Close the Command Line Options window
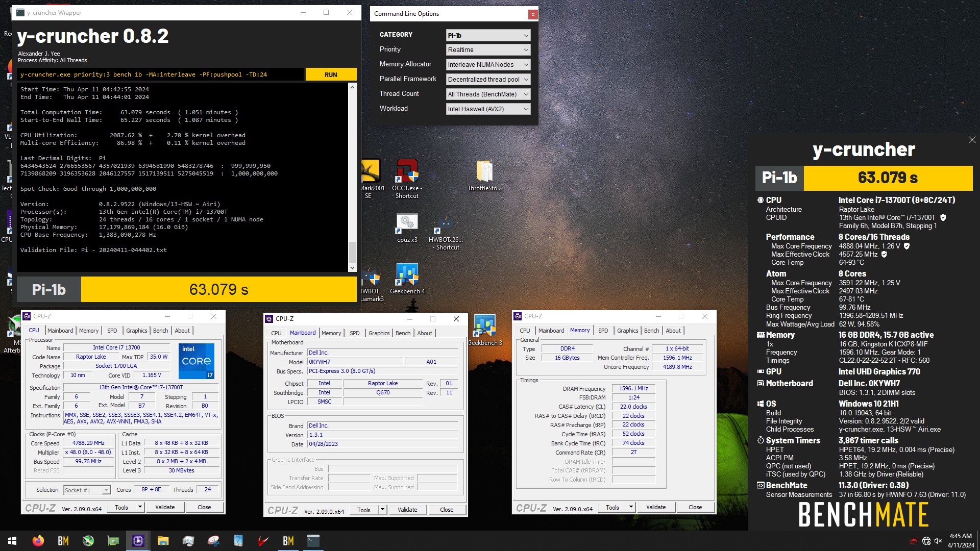 tap(533, 14)
